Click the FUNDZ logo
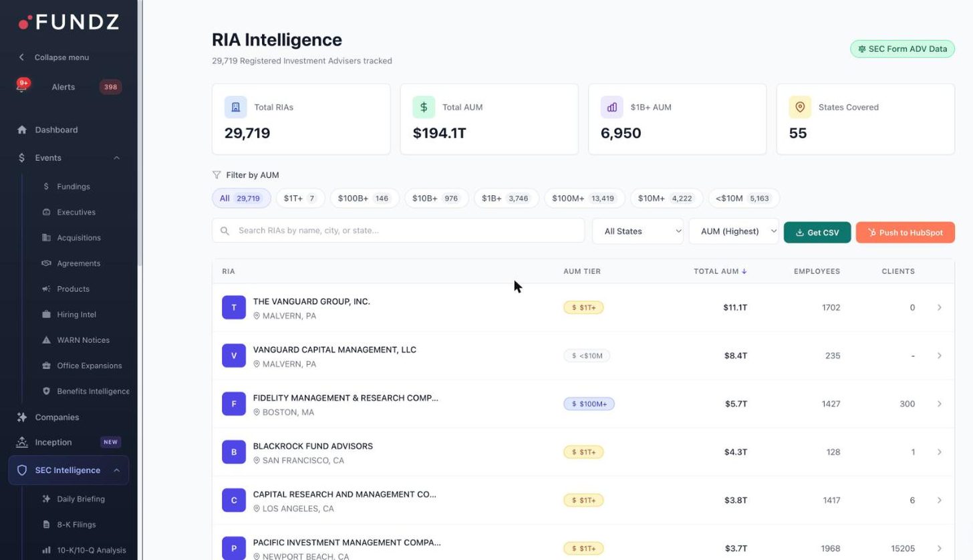The height and width of the screenshot is (560, 973). click(69, 22)
